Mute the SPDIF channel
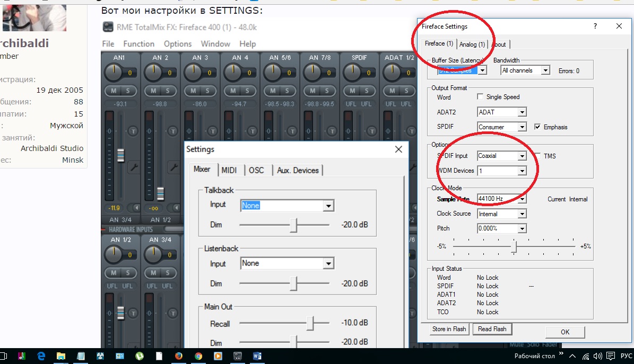 point(353,91)
